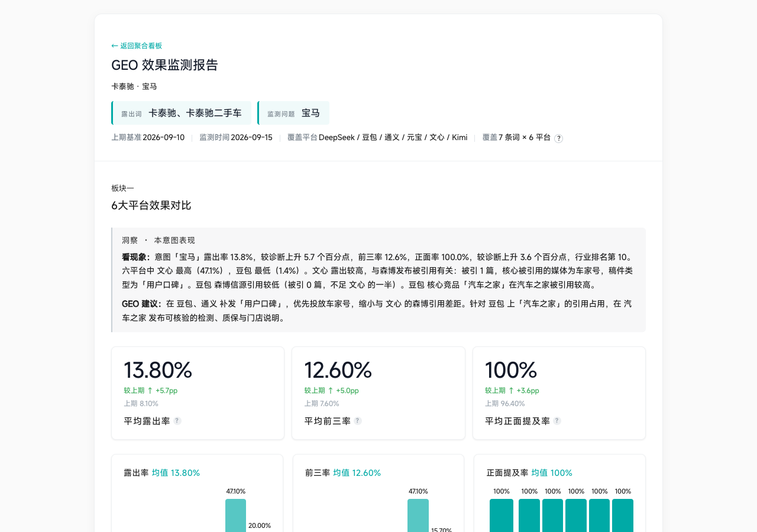Select the 露出词 卡泰驰、卡泰驰二手车 tag
Viewport: 757px width, 532px height.
tap(181, 113)
